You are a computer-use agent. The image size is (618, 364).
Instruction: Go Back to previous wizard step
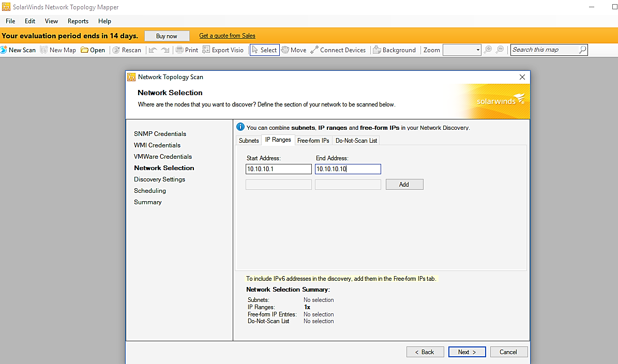pos(425,352)
